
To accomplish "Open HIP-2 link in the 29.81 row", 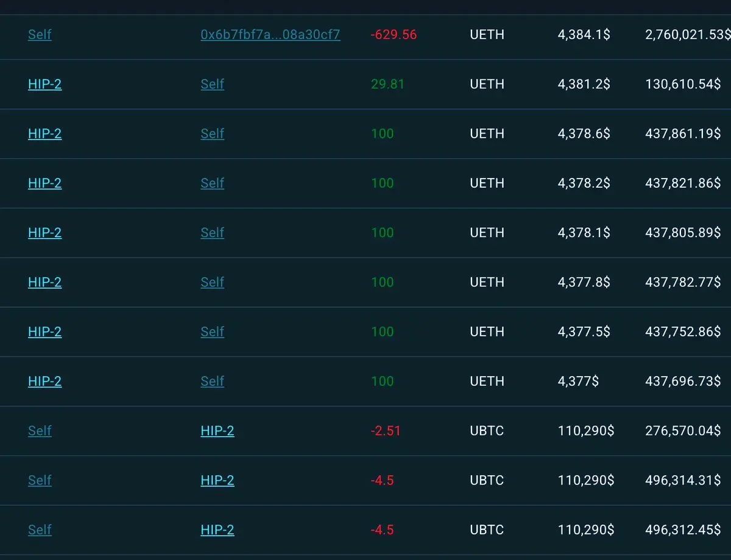I will coord(44,84).
